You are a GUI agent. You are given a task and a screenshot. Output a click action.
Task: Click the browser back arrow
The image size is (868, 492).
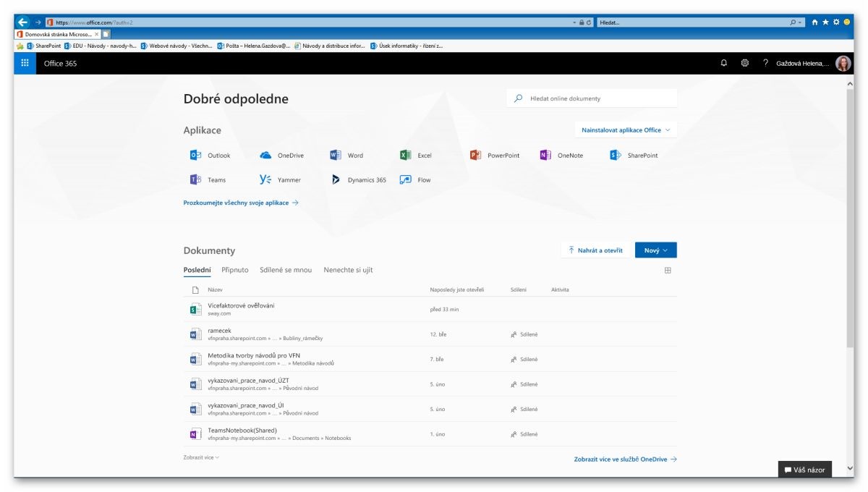pos(22,22)
